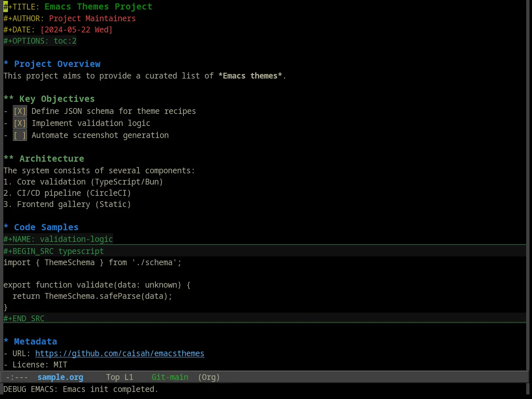
Task: Check the Automate screenshot generation box
Action: (x=20, y=135)
